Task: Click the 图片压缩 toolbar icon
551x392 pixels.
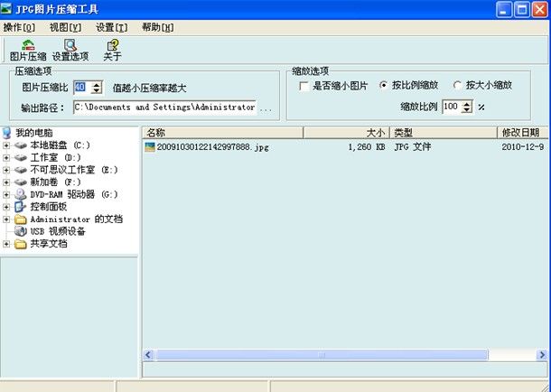Action: [x=28, y=45]
